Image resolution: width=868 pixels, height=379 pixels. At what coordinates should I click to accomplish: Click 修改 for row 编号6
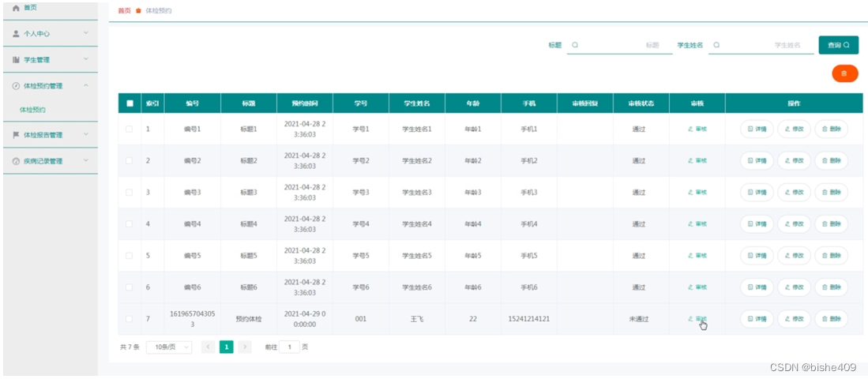794,287
